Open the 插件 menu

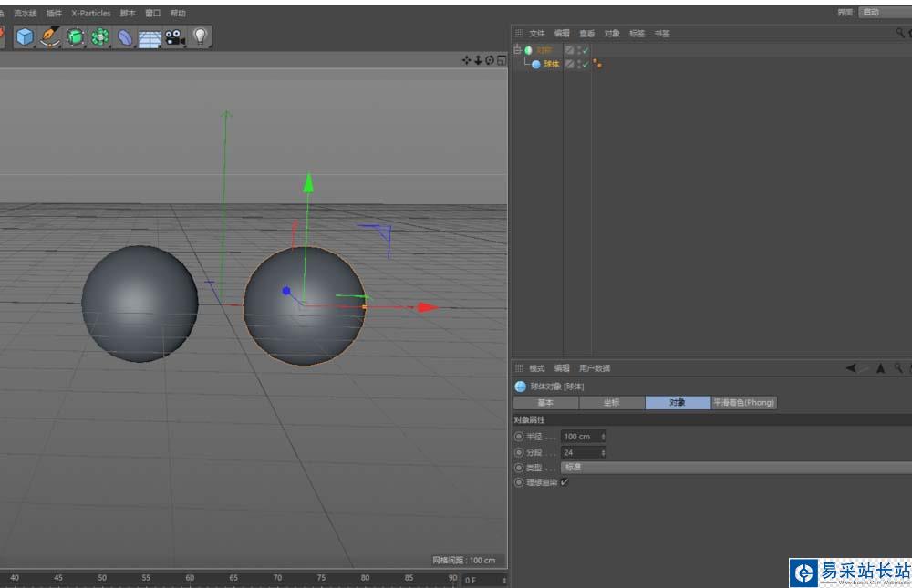[x=54, y=14]
